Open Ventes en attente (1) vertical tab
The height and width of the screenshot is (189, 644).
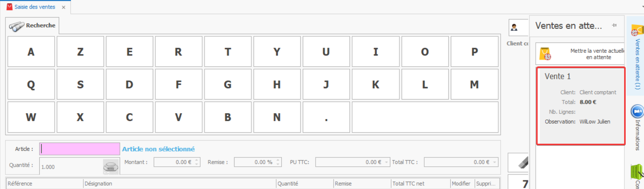(x=637, y=64)
